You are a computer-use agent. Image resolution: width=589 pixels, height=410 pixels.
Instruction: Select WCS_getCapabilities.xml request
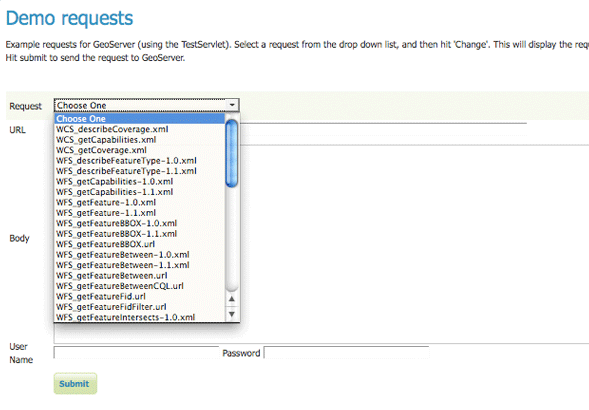point(140,140)
